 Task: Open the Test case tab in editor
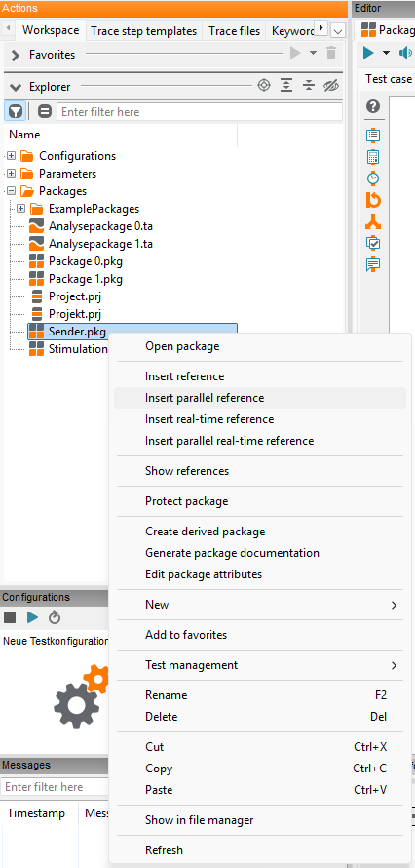click(389, 79)
